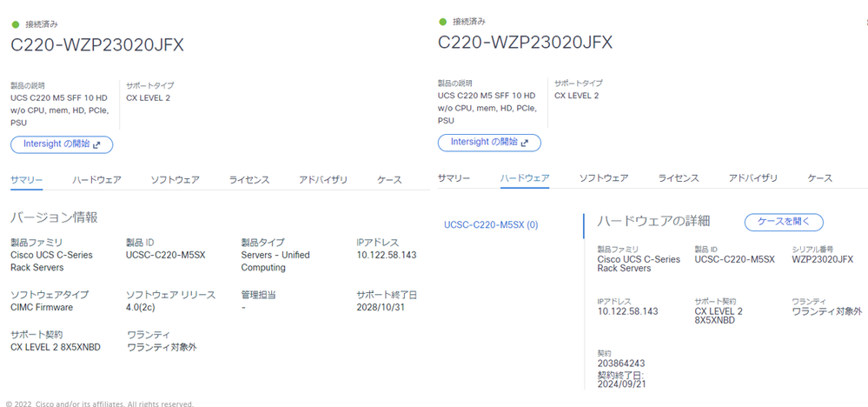Screen dimensions: 868x407
Task: Open the サマリー tab in left panel
Action: point(27,180)
